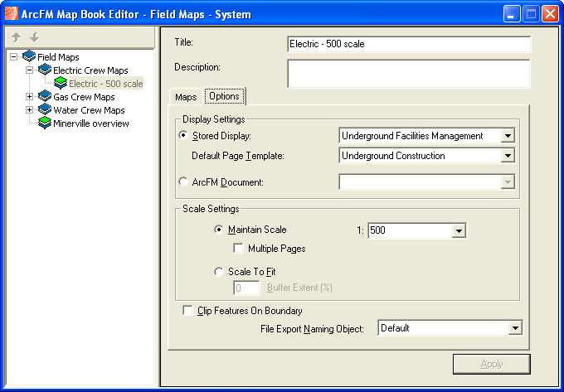The image size is (564, 392).
Task: Open the Stored Display dropdown
Action: click(x=508, y=136)
